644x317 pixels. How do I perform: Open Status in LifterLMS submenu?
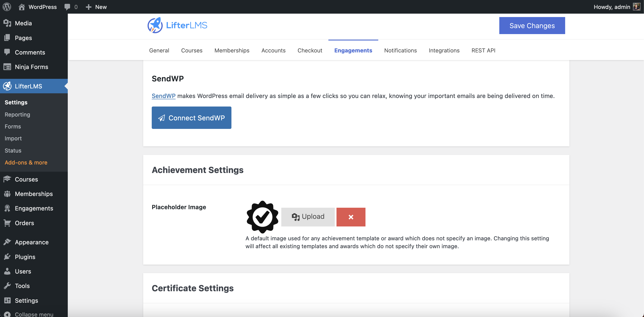click(13, 150)
